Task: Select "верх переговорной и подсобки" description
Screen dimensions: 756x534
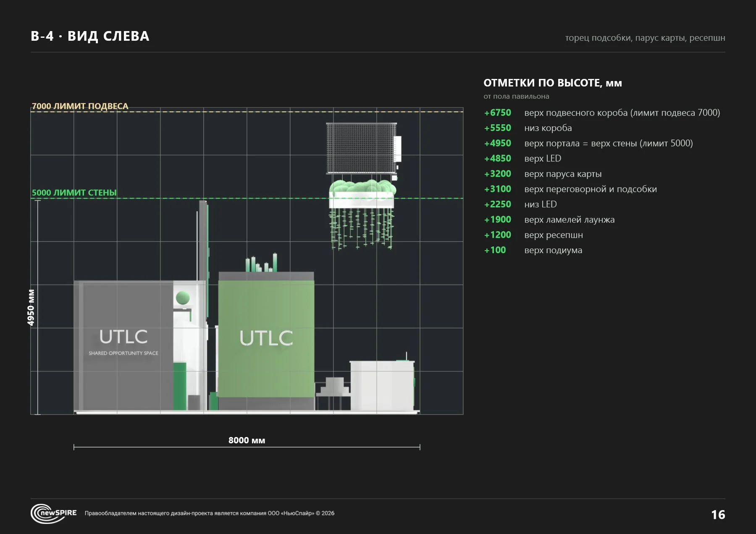Action: (x=591, y=189)
